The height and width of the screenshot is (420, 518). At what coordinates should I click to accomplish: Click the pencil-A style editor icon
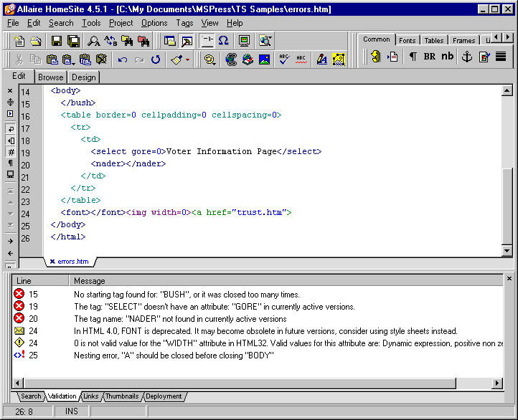(x=321, y=59)
